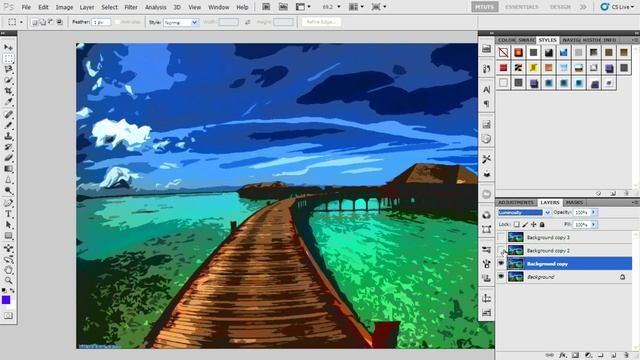Select the Dodge tool
The image size is (640, 360).
[8, 190]
